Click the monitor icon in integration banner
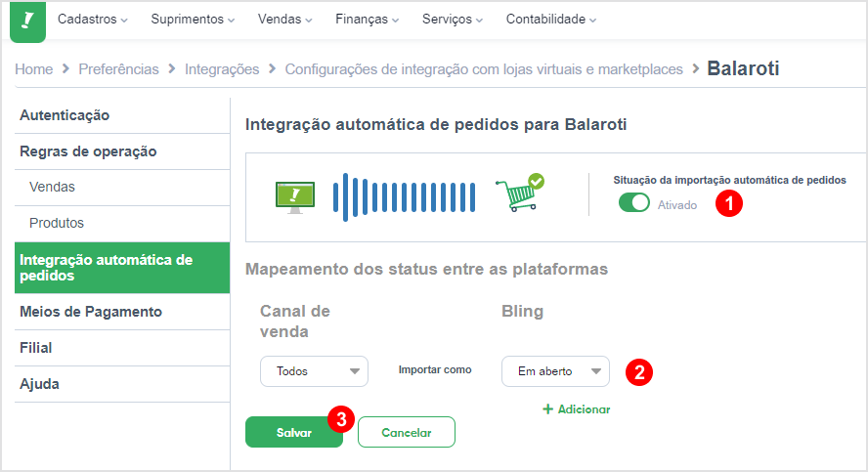The image size is (868, 472). tap(295, 197)
